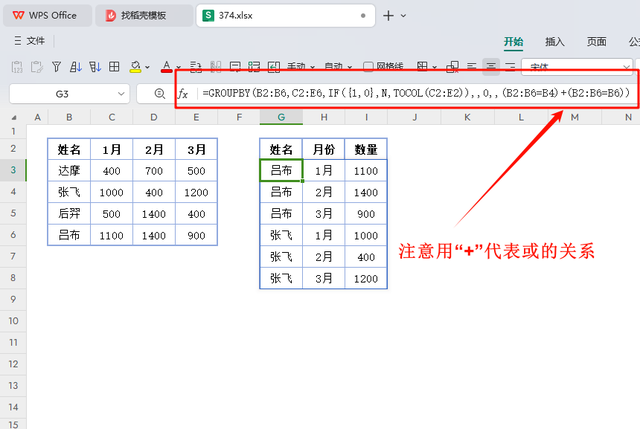Click the paste values clipboard icon
Viewport: 640px width, 429px height.
(17, 67)
